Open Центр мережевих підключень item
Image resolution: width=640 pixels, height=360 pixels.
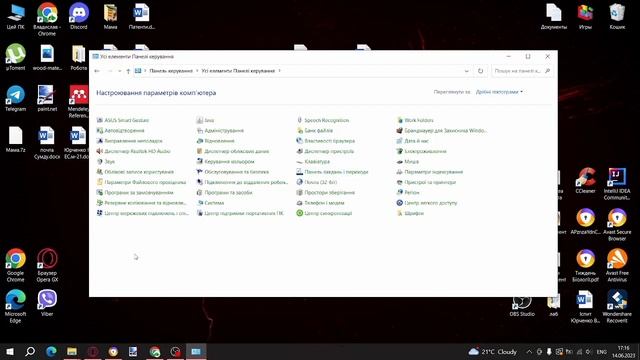pyautogui.click(x=143, y=213)
